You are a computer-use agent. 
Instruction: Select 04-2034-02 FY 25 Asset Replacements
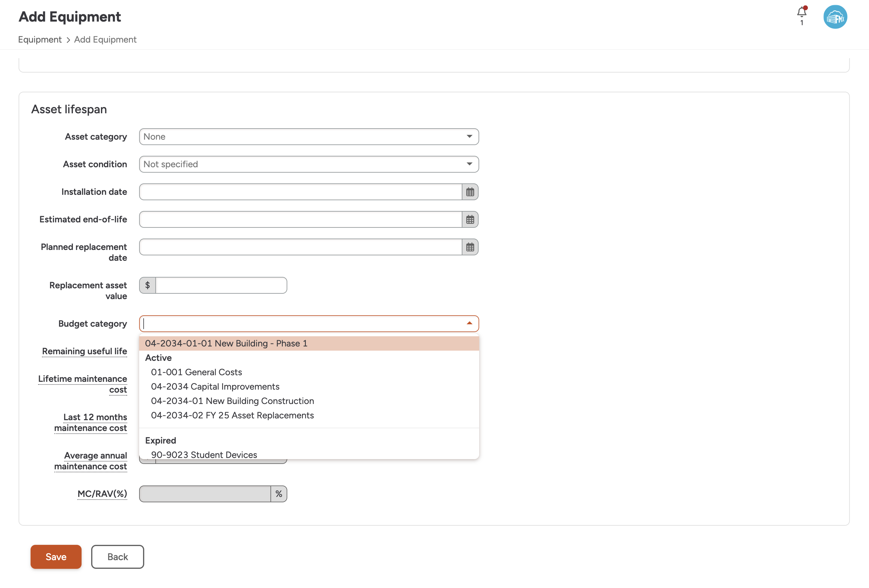click(232, 416)
